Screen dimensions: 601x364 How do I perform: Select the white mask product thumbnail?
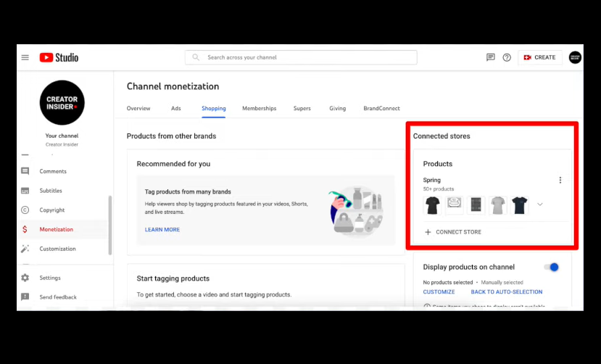[455, 205]
